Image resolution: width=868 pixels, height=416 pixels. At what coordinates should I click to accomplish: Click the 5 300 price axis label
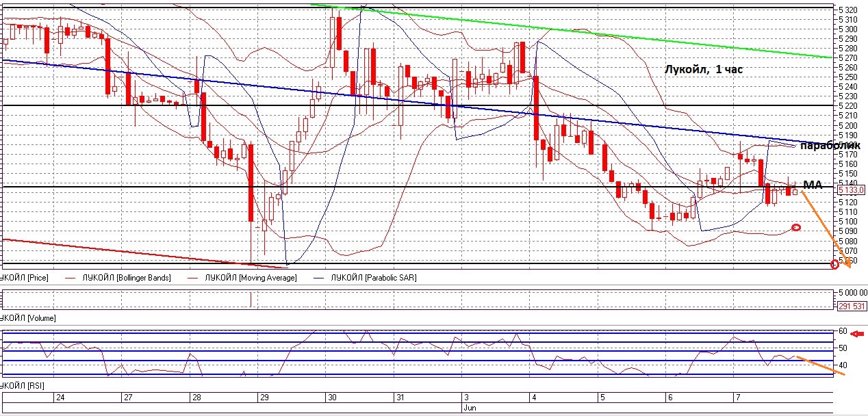pyautogui.click(x=847, y=29)
